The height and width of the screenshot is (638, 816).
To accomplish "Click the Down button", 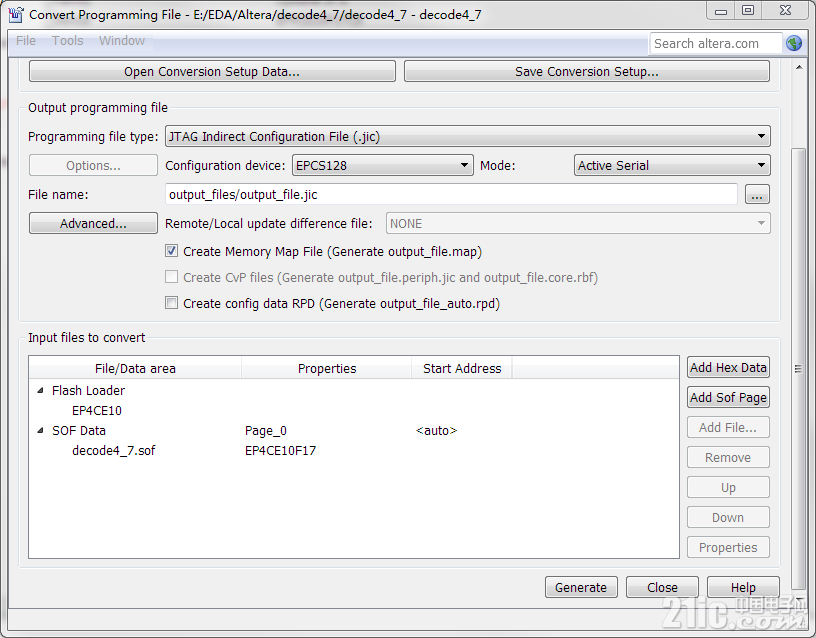I will (728, 517).
